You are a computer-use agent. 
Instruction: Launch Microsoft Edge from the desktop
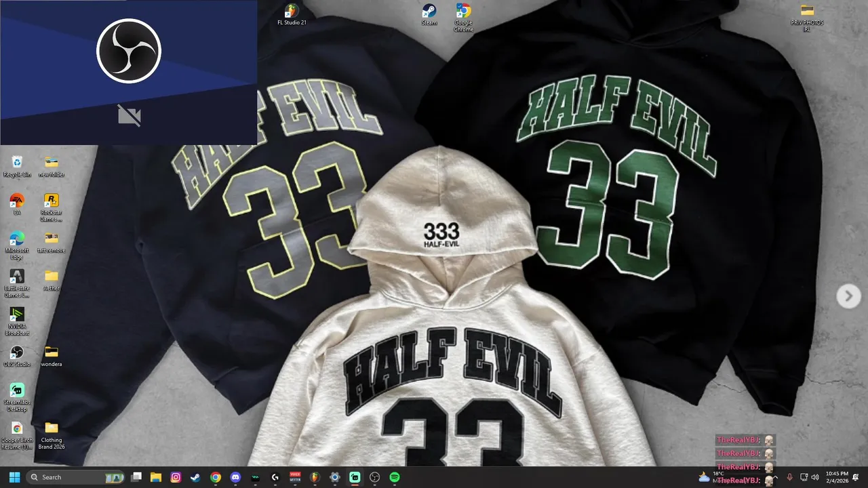[x=17, y=245]
